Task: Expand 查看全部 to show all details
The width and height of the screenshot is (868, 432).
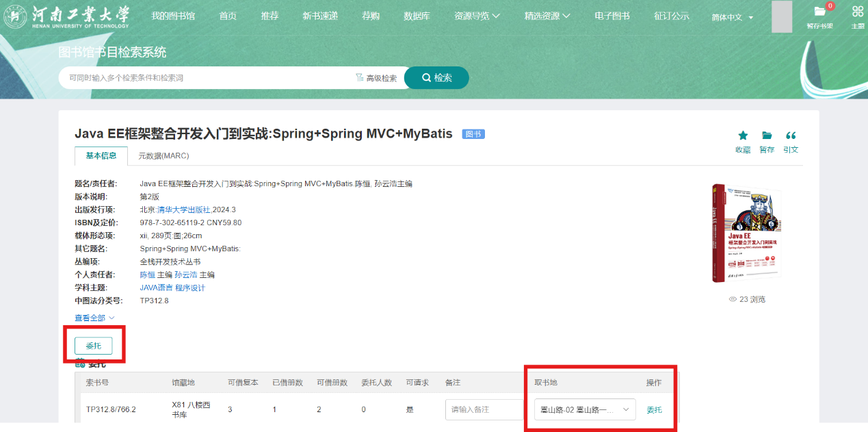Action: [94, 318]
